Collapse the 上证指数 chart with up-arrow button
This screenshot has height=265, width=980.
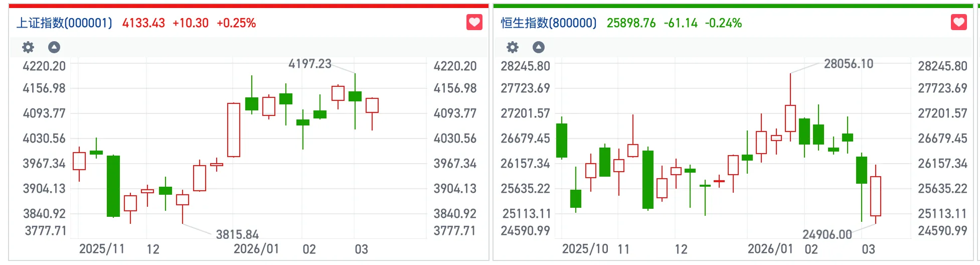coord(54,47)
